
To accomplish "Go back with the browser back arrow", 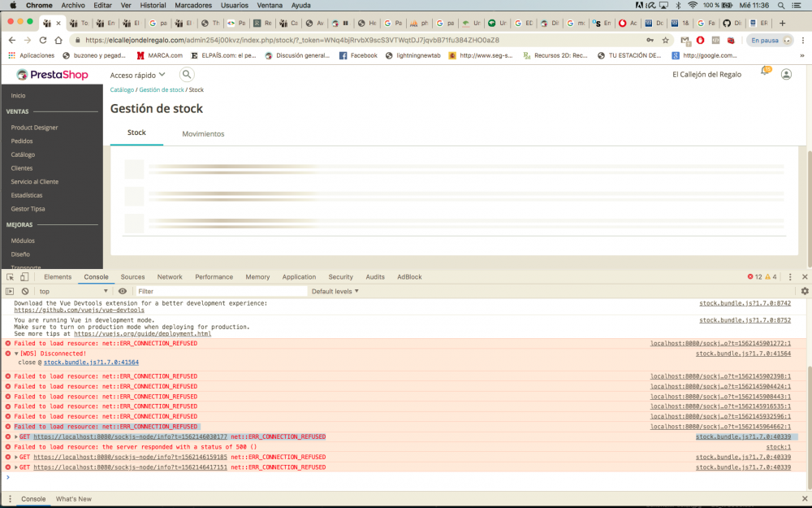I will pos(12,40).
